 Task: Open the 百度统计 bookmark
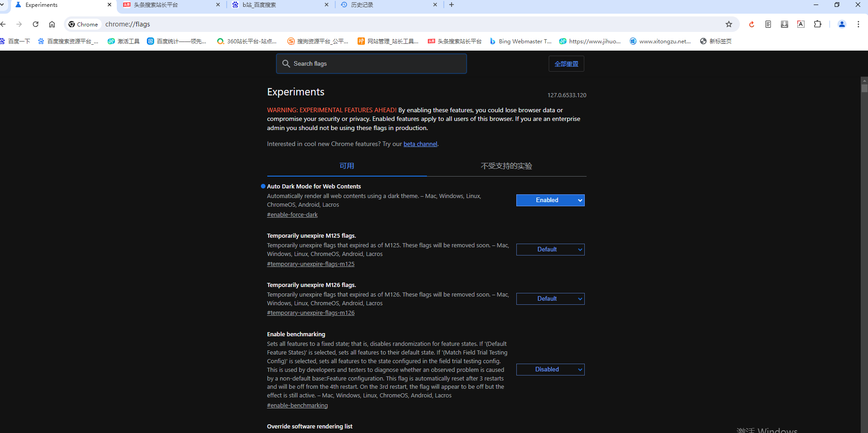click(x=177, y=41)
